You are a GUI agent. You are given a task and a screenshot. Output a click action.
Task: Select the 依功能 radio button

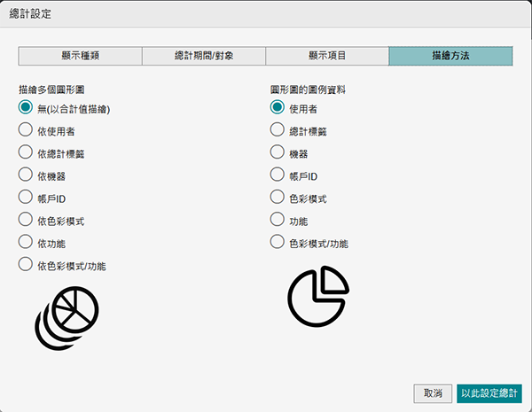pos(26,242)
